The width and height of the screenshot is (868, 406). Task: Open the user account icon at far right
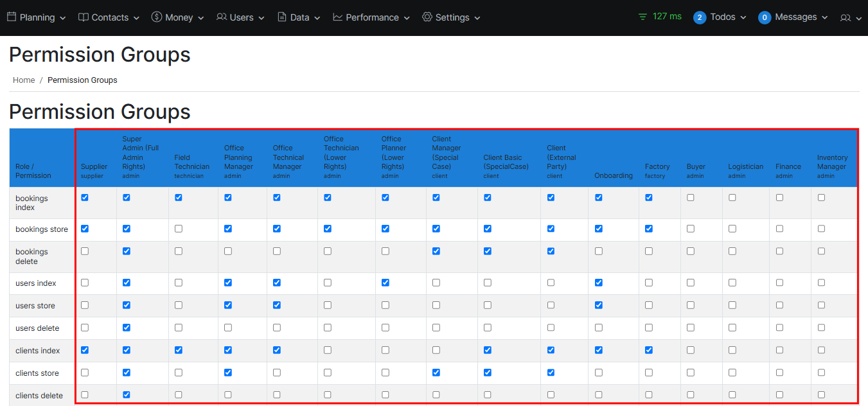[846, 18]
